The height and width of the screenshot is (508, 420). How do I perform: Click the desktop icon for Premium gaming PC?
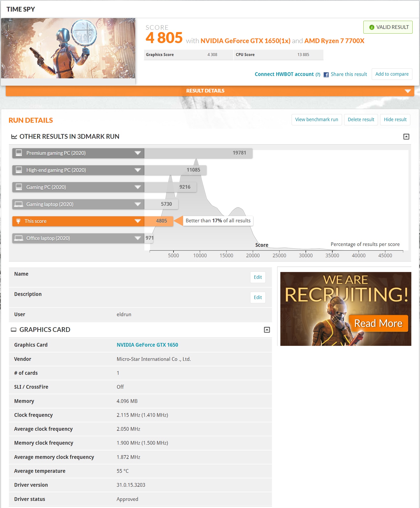coord(19,153)
